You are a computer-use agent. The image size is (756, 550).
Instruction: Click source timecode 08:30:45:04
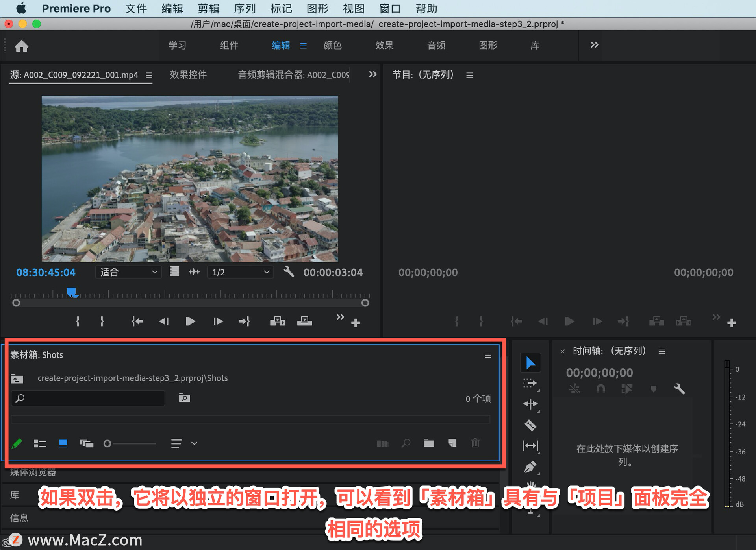coord(46,272)
